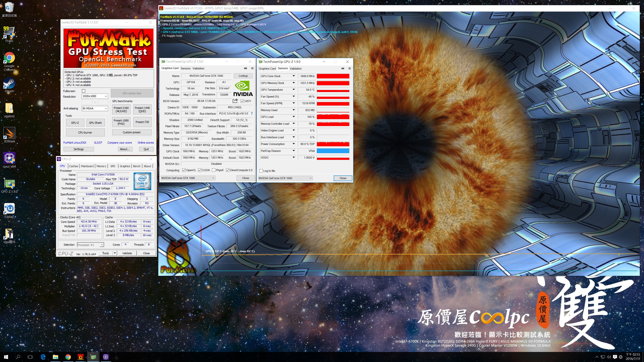The height and width of the screenshot is (362, 644).
Task: Click screenshot camera icon in GPU-Z Sensors window
Action: click(343, 68)
